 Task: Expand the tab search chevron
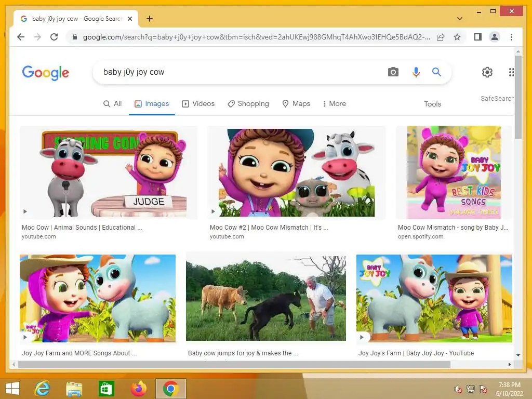(460, 19)
